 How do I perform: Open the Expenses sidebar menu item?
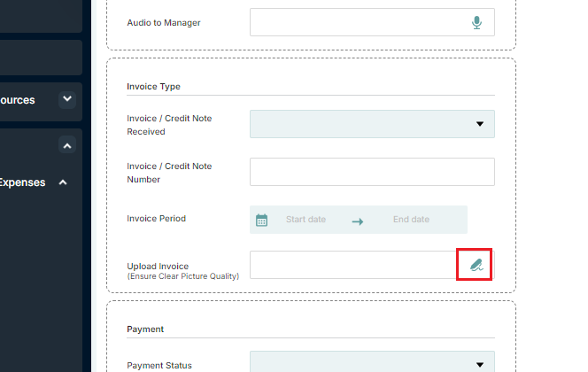pyautogui.click(x=22, y=182)
